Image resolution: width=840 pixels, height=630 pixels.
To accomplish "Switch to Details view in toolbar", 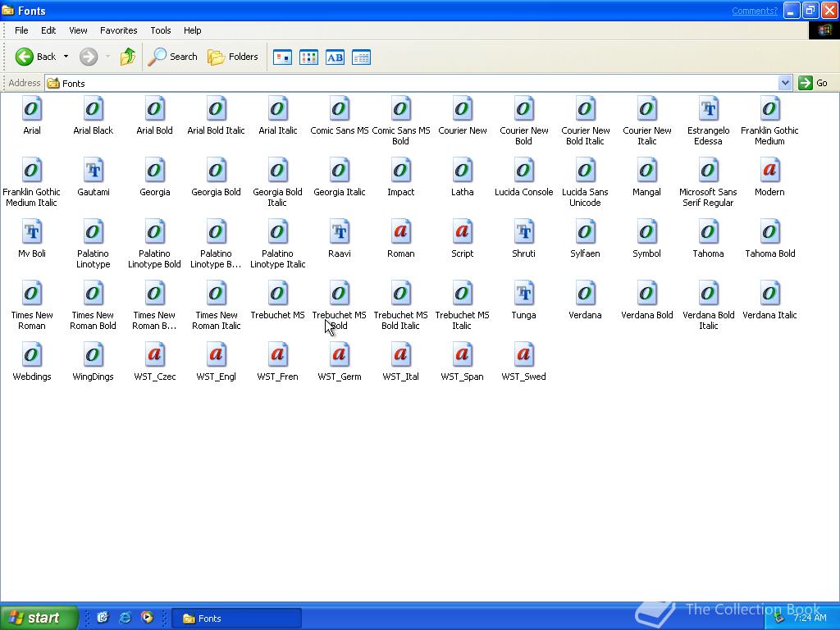I will pyautogui.click(x=361, y=57).
